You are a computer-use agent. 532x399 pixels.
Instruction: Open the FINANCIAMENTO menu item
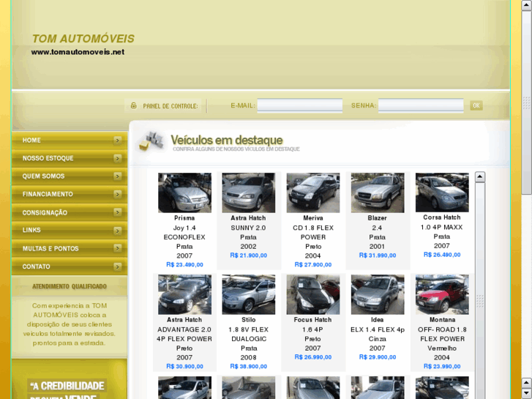point(70,194)
